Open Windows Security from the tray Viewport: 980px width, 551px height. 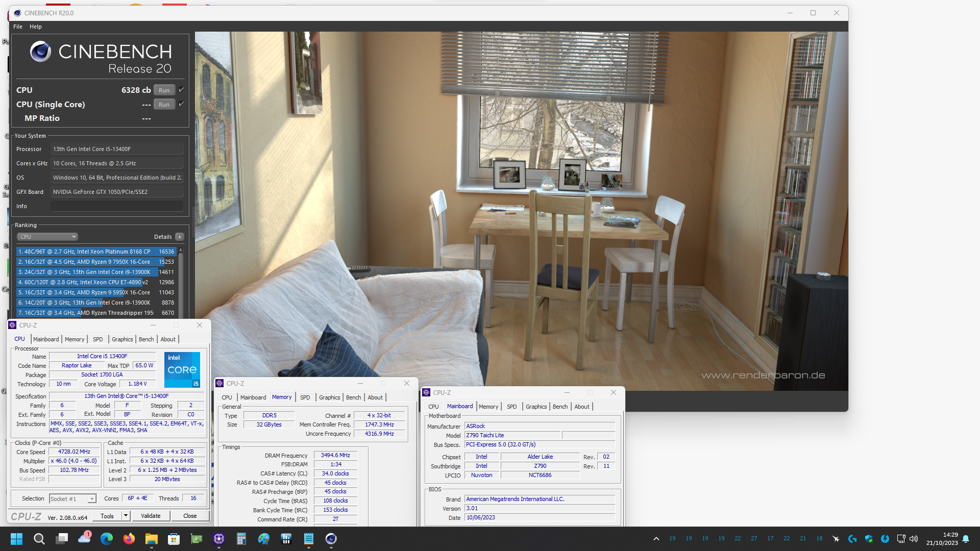(869, 539)
